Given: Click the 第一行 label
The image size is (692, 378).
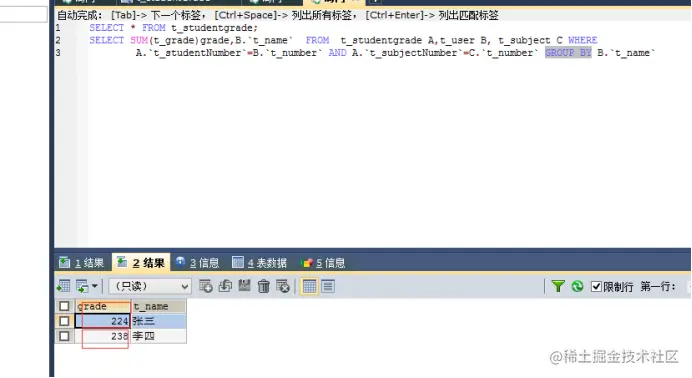Looking at the screenshot, I should tap(658, 287).
